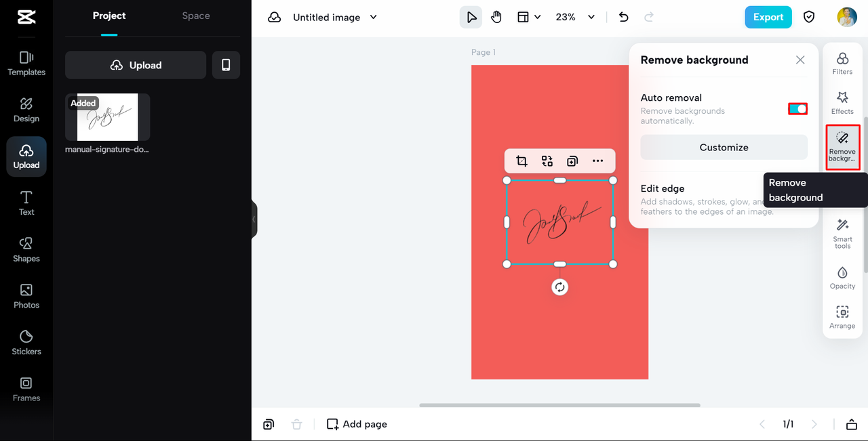Open the Filters panel
The height and width of the screenshot is (441, 868).
pyautogui.click(x=842, y=63)
